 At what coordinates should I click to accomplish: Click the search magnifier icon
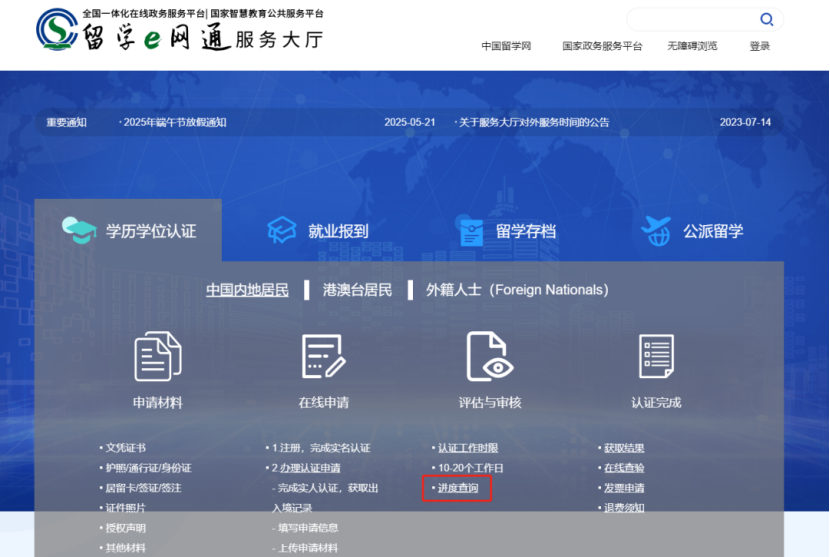pos(766,19)
